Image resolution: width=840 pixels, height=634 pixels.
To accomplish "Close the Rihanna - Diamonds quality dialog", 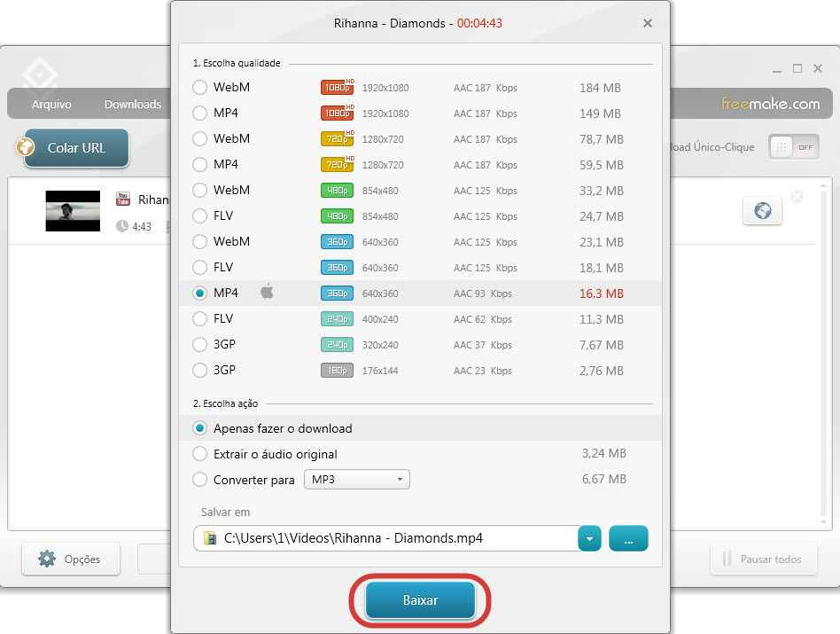I will pyautogui.click(x=648, y=23).
